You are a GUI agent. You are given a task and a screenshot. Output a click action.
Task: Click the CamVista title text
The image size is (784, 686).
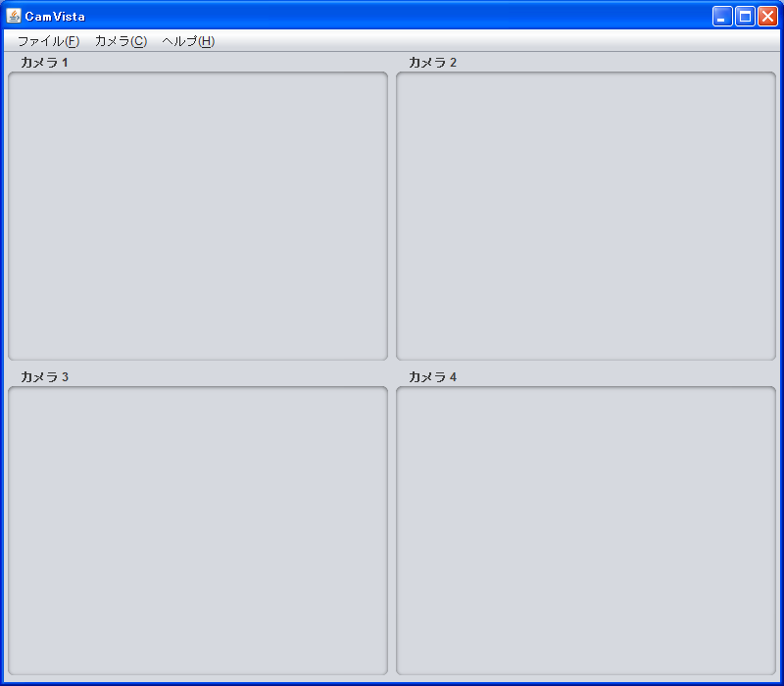55,17
